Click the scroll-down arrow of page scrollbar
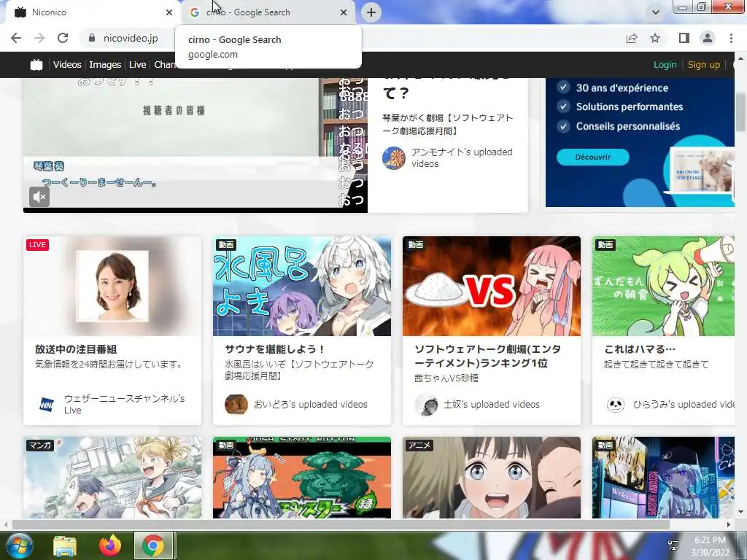 tap(741, 512)
